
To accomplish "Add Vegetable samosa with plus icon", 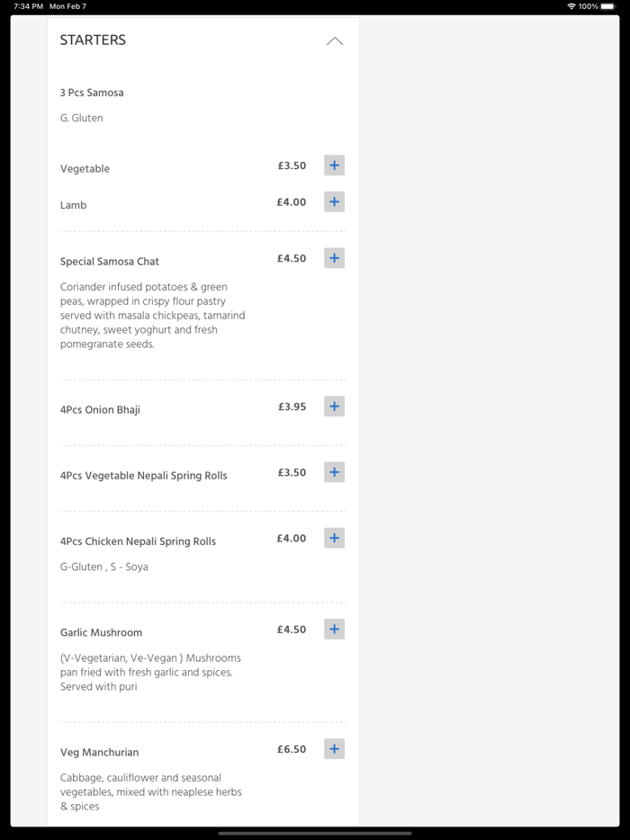I will click(x=334, y=165).
